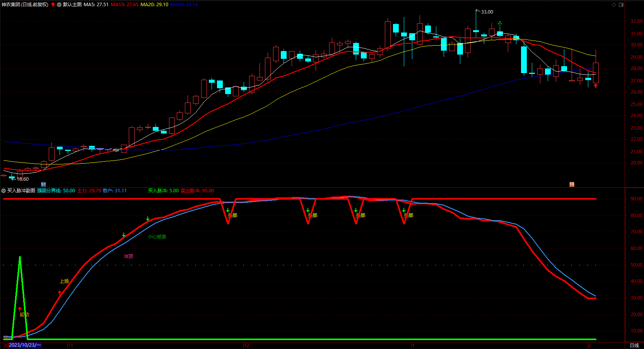Click the MA20 yellow indicator label
The image size is (644, 349).
point(154,5)
